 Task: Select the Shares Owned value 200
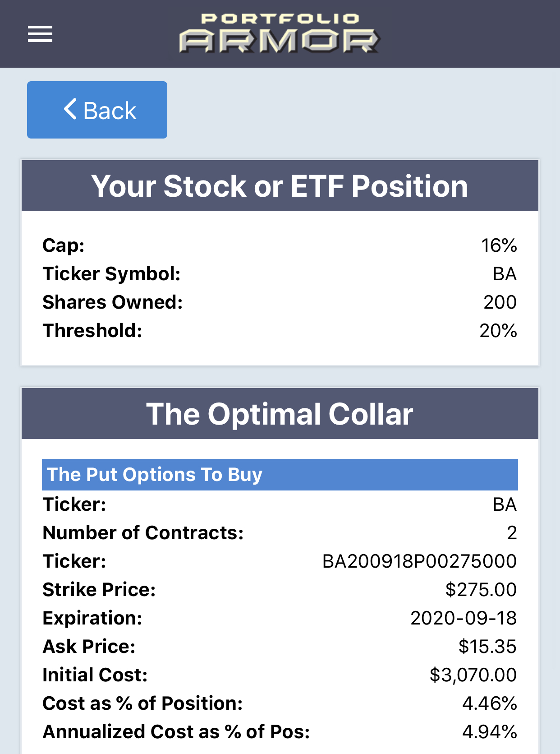coord(500,302)
